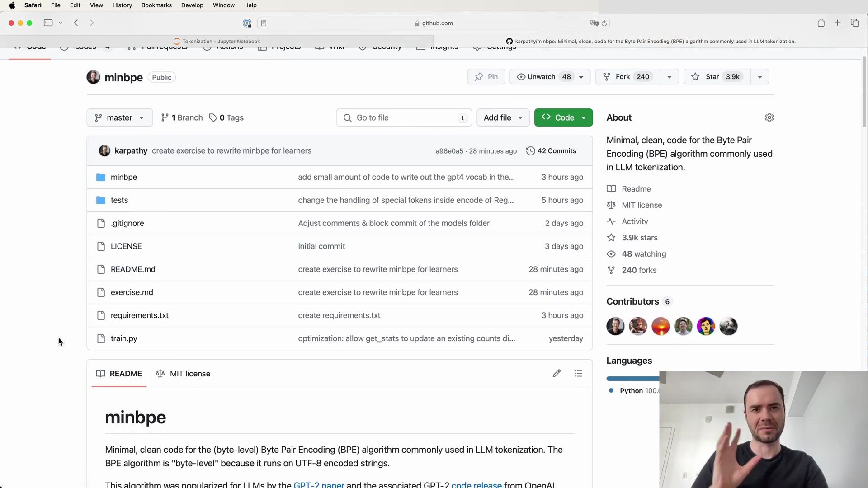Click the translate icon in address bar

pos(594,23)
